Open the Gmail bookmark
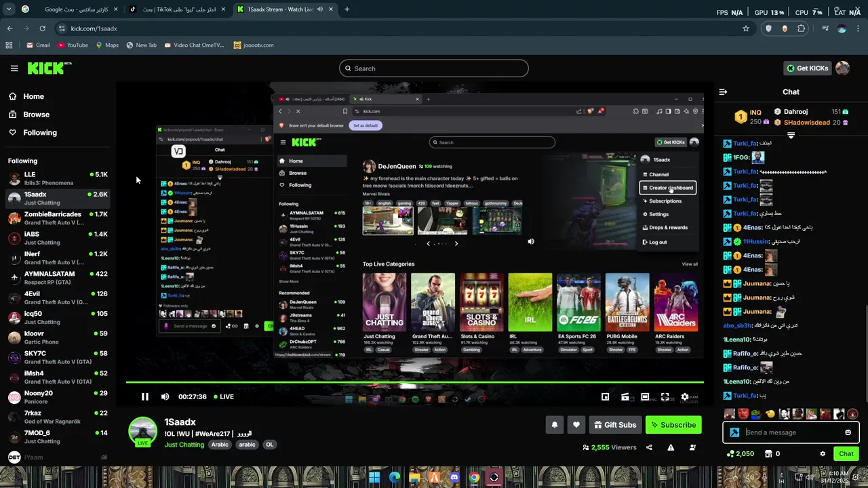The width and height of the screenshot is (868, 488). coord(38,45)
